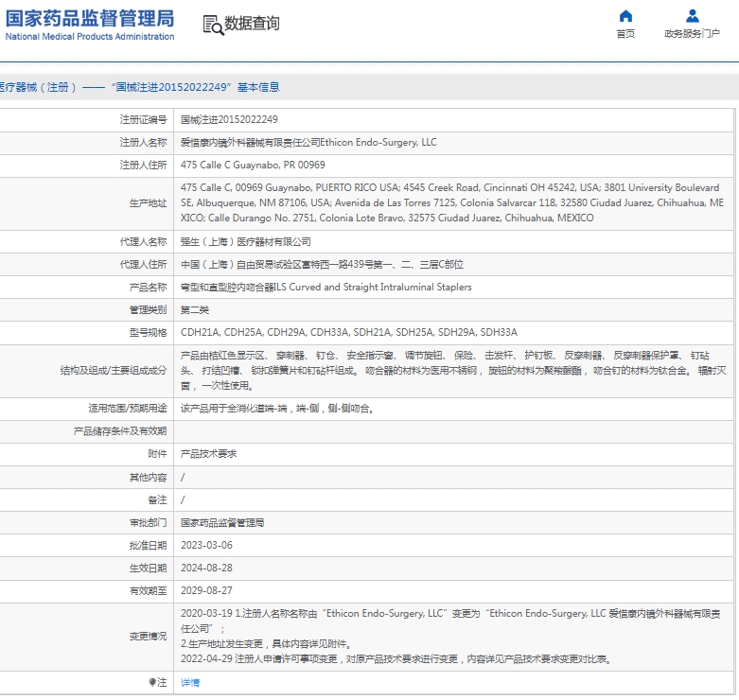Screen dimensions: 739x700
Task: Click the 数据查询 search document icon
Action: (213, 25)
